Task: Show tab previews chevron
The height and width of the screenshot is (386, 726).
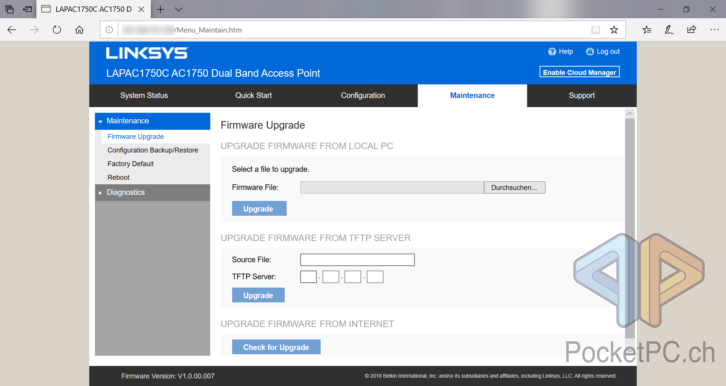Action: click(x=179, y=9)
